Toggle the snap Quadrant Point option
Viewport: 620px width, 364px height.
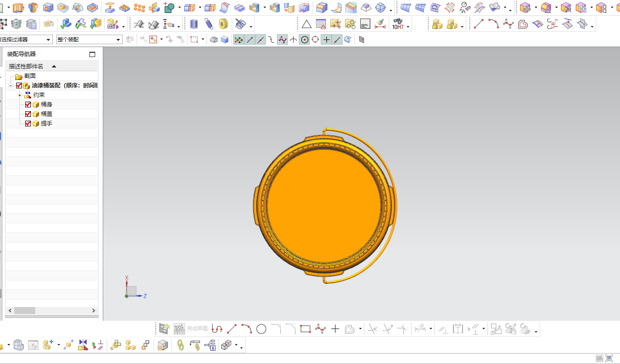pyautogui.click(x=315, y=40)
